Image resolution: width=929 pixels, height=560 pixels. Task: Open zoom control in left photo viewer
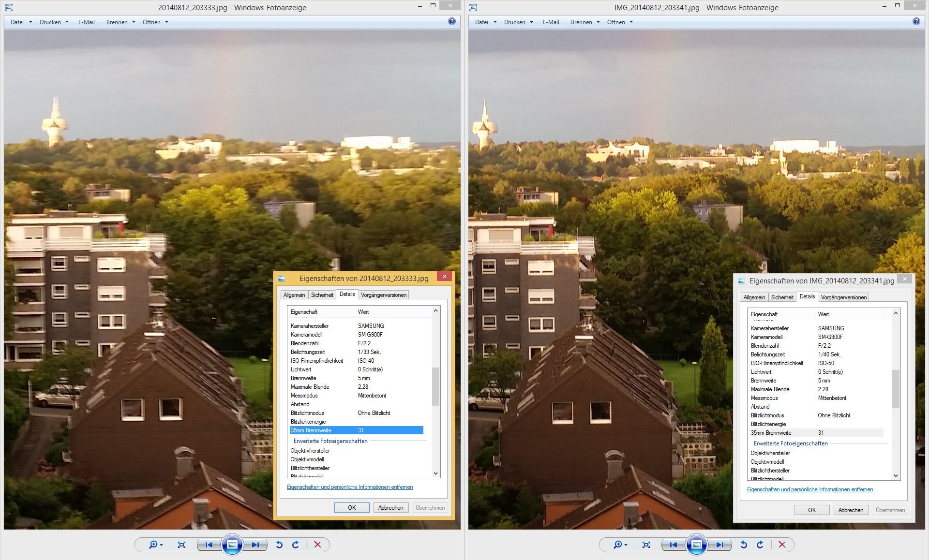(155, 545)
